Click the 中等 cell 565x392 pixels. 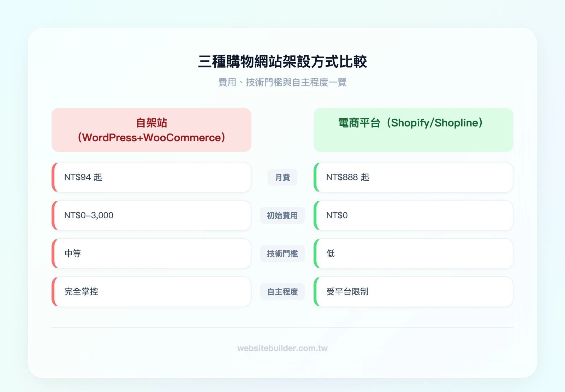(x=151, y=254)
